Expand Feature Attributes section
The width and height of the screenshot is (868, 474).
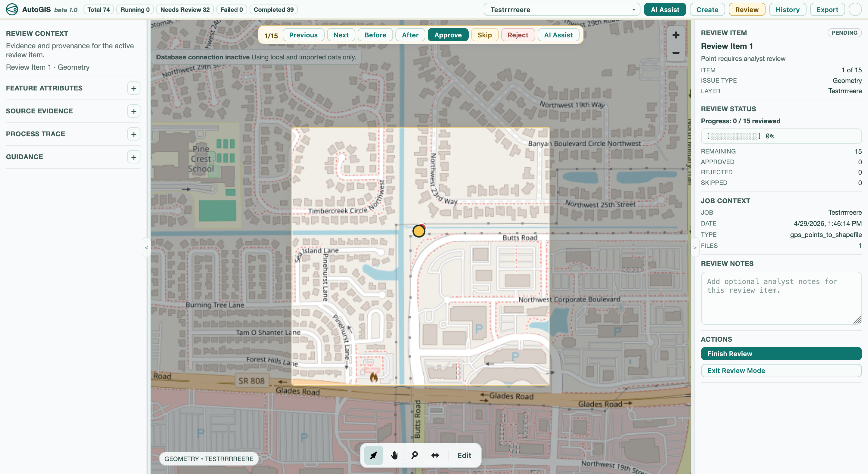134,88
